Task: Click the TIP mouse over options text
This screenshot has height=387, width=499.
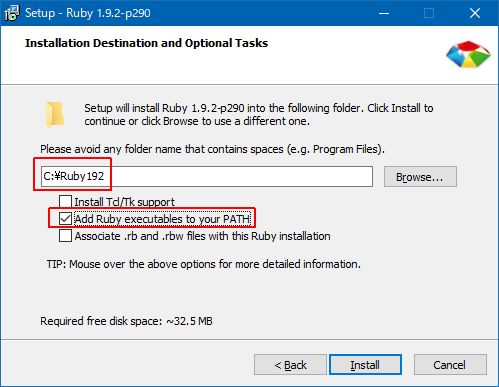Action: click(x=204, y=264)
